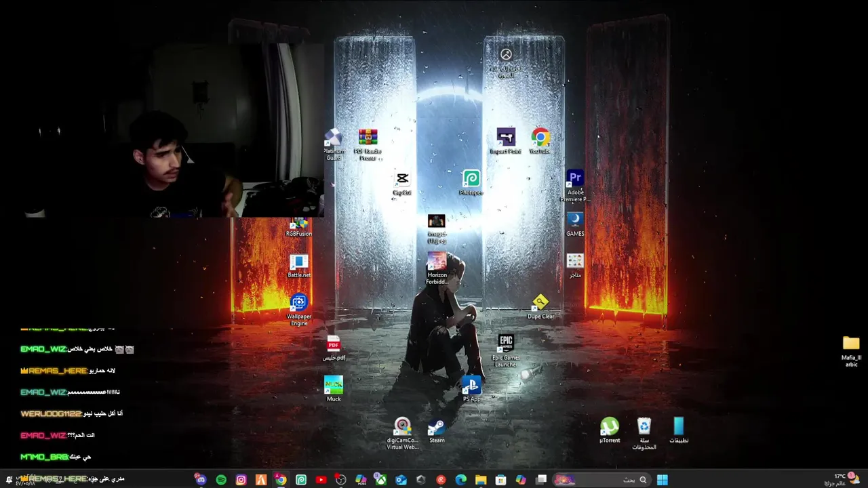Screen dimensions: 868x488
Task: Open RGBFusion from the desktop
Action: pos(299,227)
